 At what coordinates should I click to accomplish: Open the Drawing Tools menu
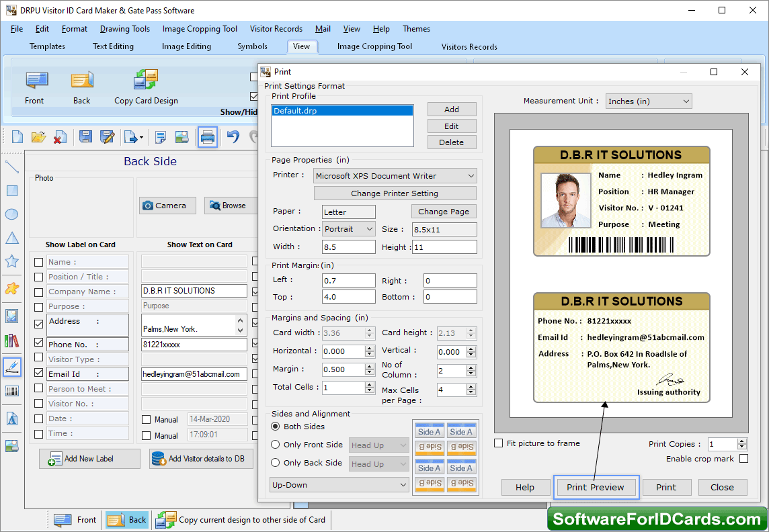(x=125, y=29)
